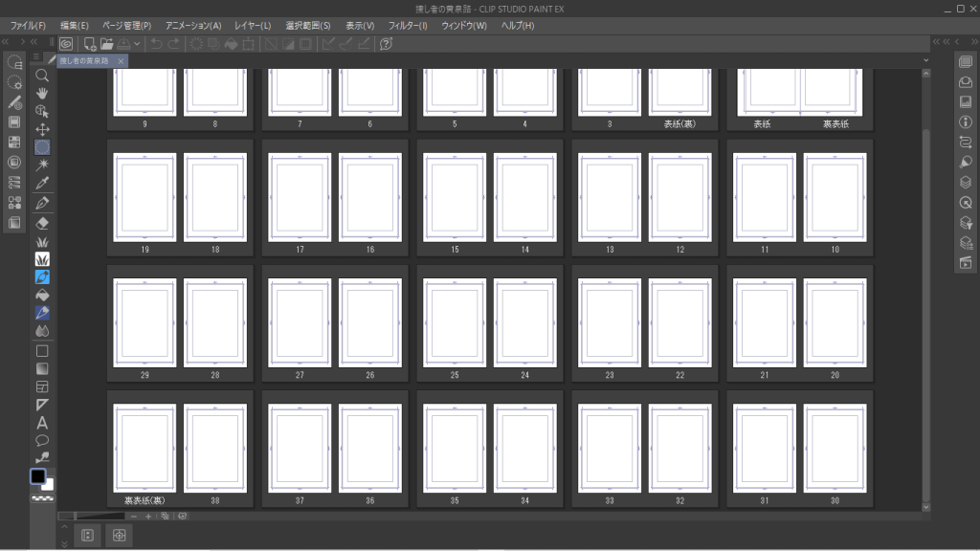980x551 pixels.
Task: Open the レイヤー(L) menu
Action: pos(253,26)
